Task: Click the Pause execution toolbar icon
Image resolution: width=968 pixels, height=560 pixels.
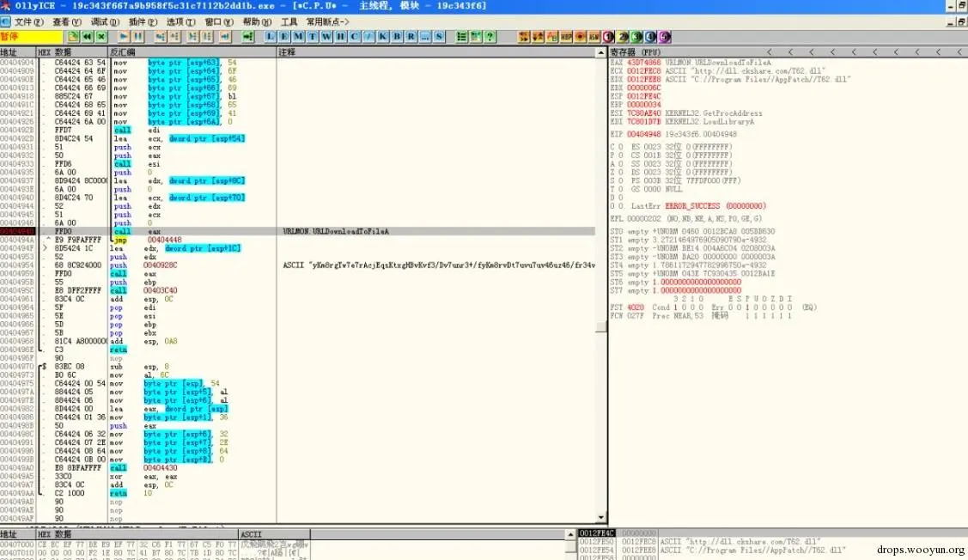Action: (x=137, y=36)
